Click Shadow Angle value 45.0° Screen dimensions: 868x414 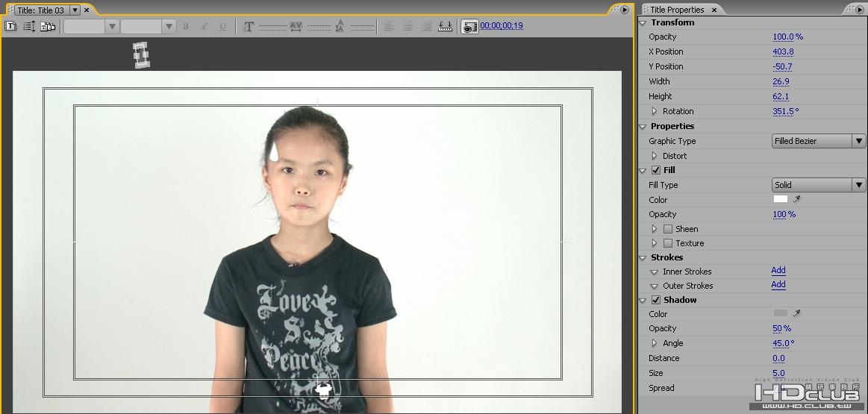[x=784, y=344]
